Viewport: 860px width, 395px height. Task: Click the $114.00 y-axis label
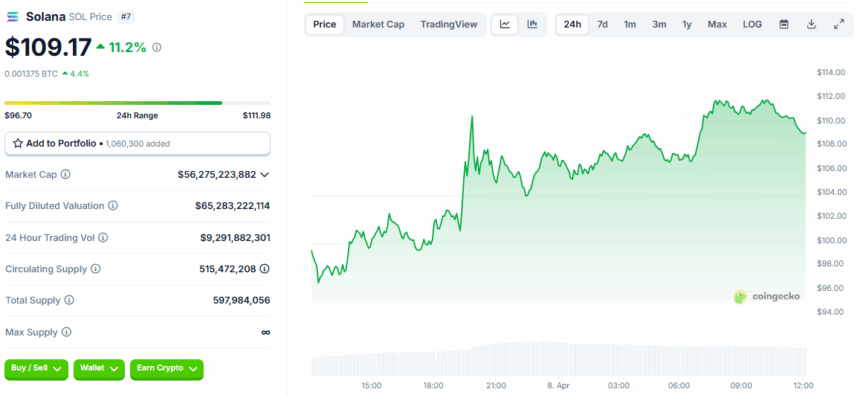[831, 72]
